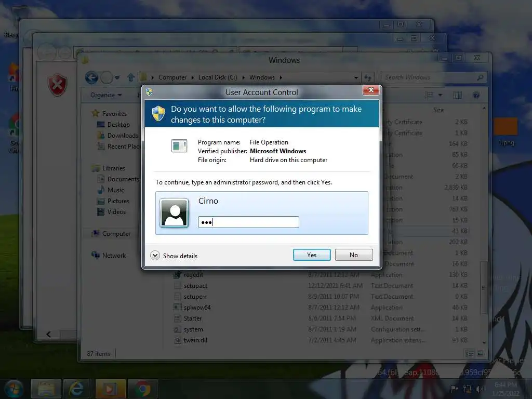Click the 1.png desktop file icon
Image resolution: width=532 pixels, height=399 pixels.
(506, 131)
